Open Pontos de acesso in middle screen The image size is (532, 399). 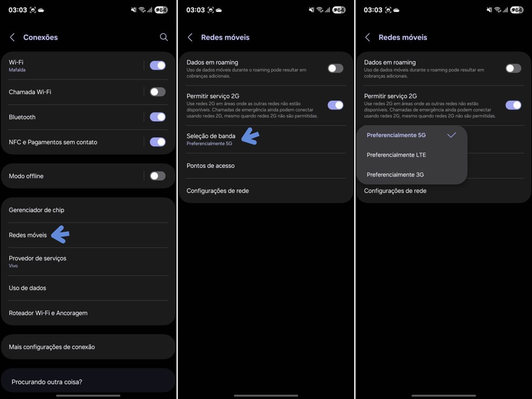click(266, 166)
